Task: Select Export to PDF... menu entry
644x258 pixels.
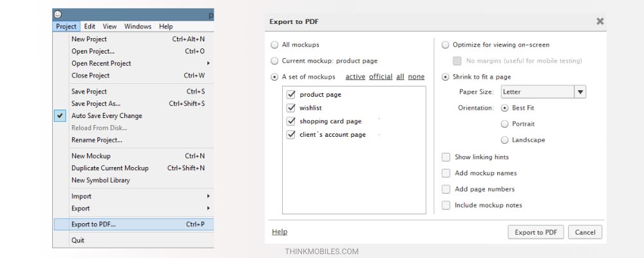Action: [x=134, y=224]
